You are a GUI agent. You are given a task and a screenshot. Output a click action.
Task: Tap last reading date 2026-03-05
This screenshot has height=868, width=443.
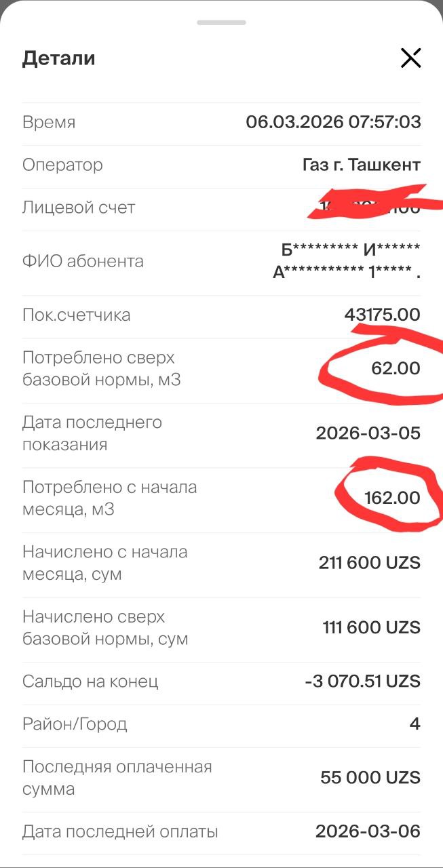tap(368, 433)
